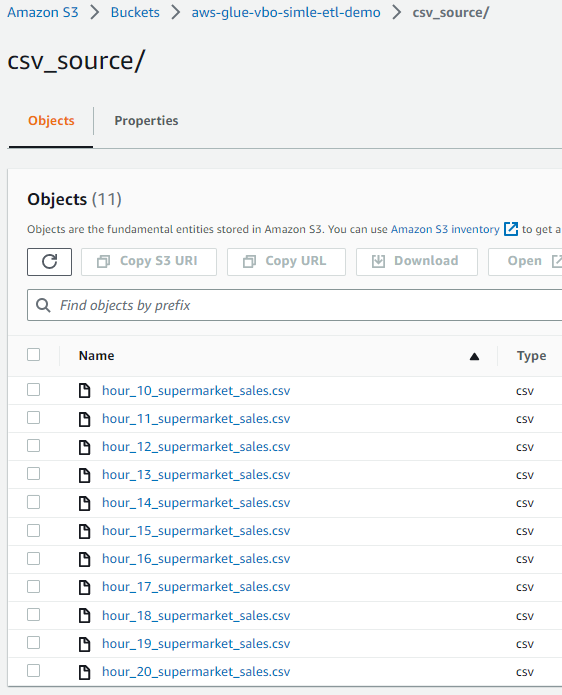The width and height of the screenshot is (562, 695).
Task: Open hour_16_supermarket_sales.csv object link
Action: pyautogui.click(x=196, y=559)
